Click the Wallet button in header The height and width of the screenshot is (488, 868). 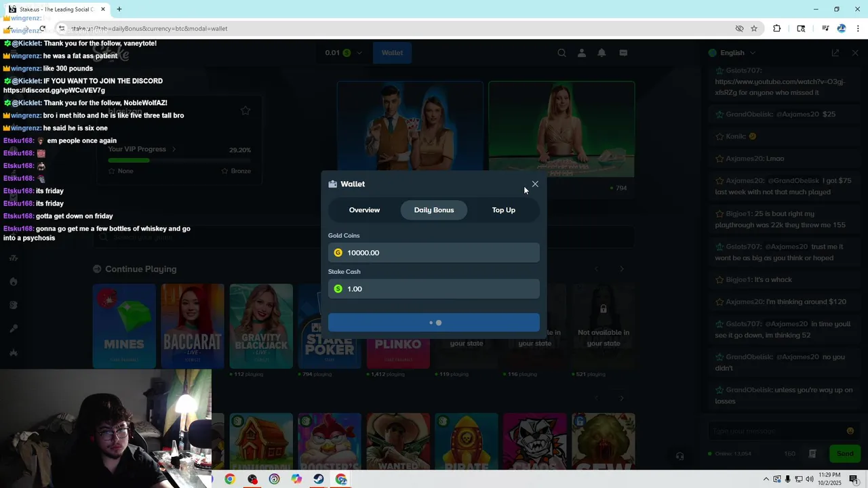pyautogui.click(x=392, y=53)
